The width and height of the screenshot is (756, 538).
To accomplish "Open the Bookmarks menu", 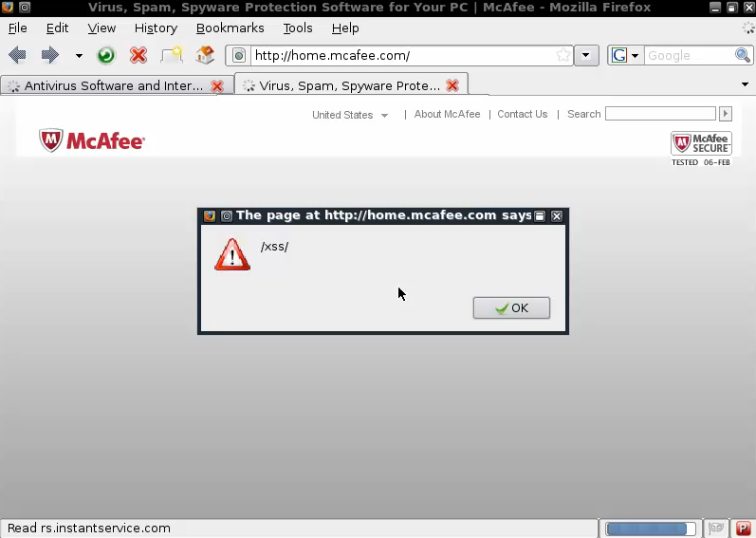I will (x=230, y=28).
